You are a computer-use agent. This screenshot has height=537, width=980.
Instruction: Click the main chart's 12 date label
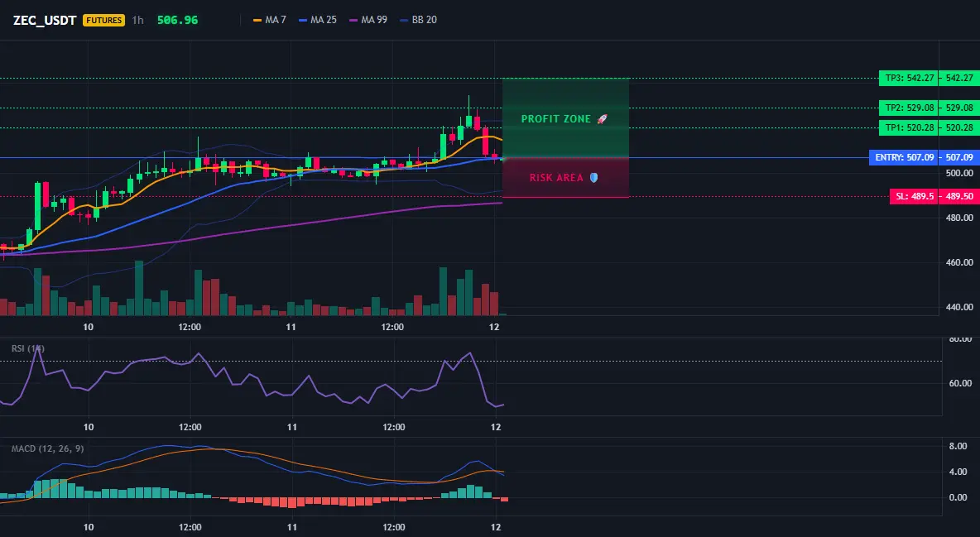coord(494,327)
